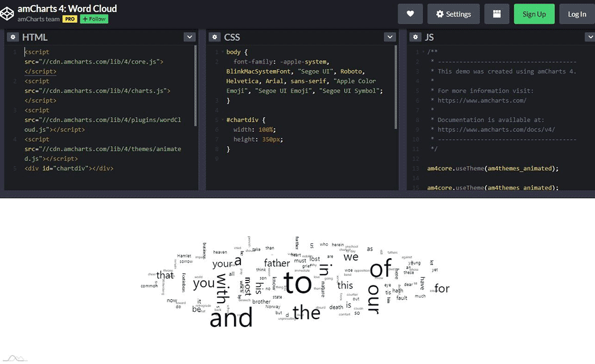The image size is (595, 364).
Task: Open HTML editor settings gear
Action: 13,37
